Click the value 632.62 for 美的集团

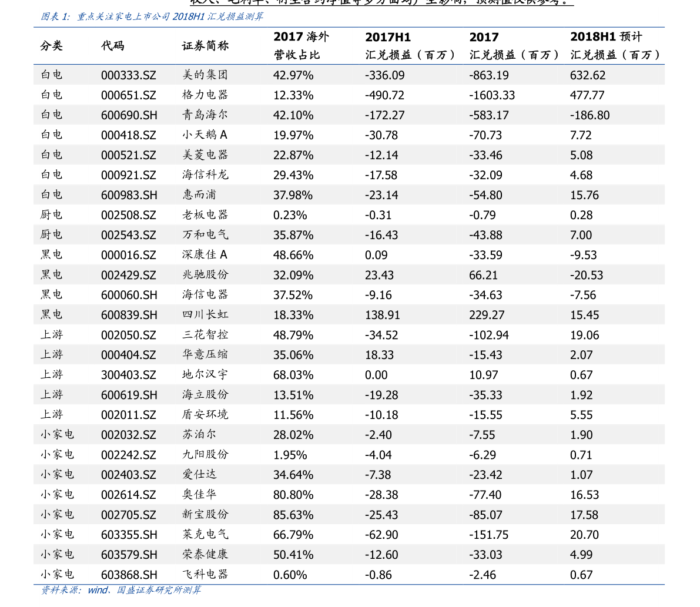[588, 75]
